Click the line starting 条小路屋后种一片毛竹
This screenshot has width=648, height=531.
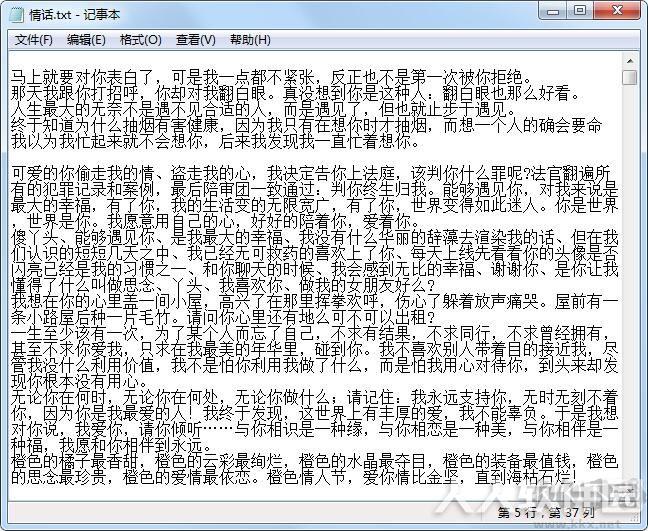click(223, 318)
